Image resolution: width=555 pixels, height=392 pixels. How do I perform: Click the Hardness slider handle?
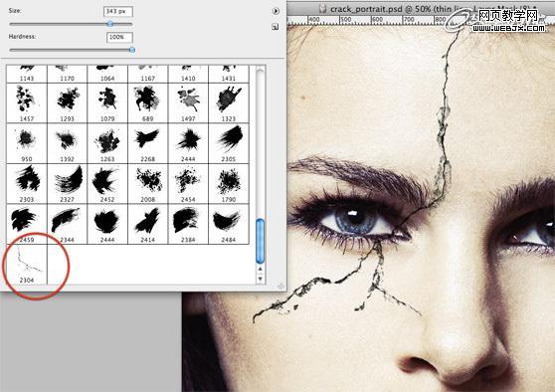pyautogui.click(x=132, y=50)
